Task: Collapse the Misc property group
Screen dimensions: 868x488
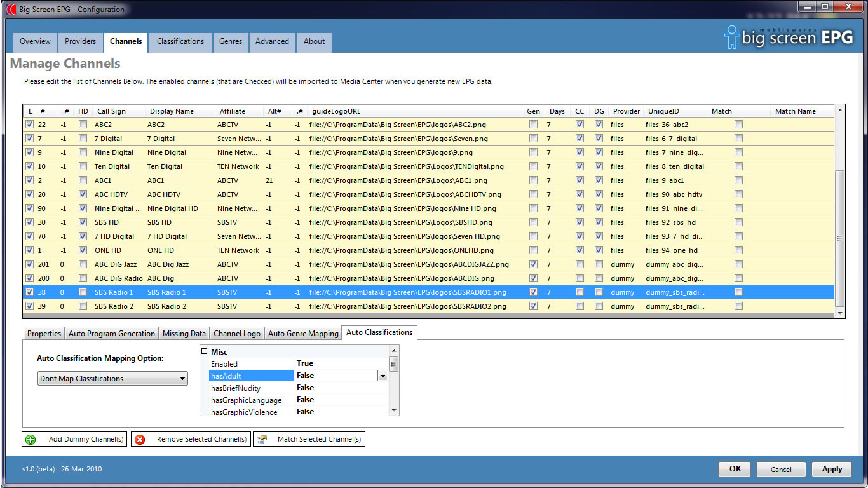Action: pyautogui.click(x=205, y=351)
